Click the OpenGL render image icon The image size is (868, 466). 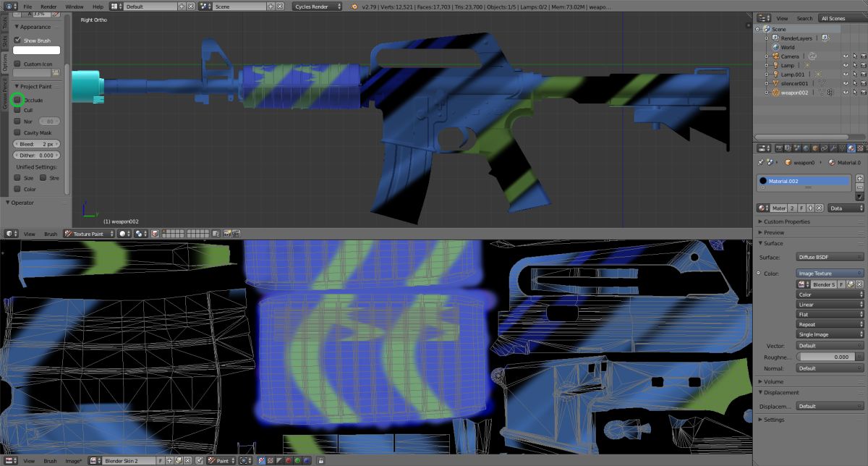point(227,234)
